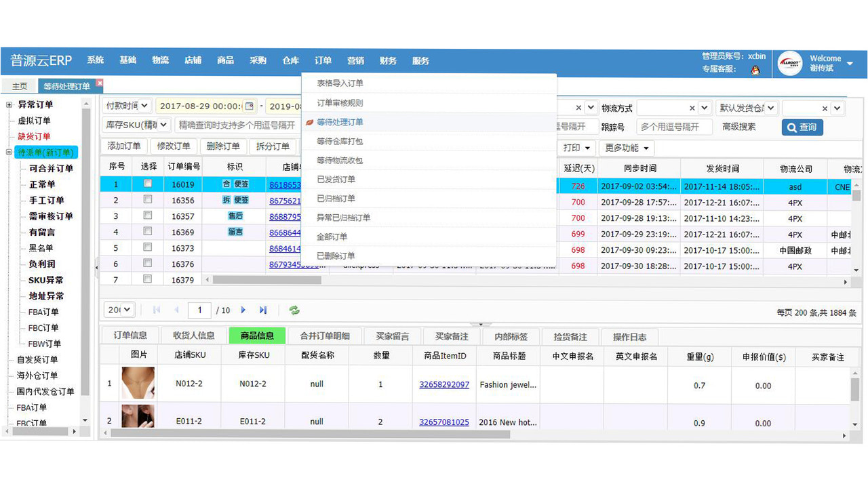This screenshot has width=868, height=488.
Task: Open the 打印 dropdown button
Action: tap(577, 148)
